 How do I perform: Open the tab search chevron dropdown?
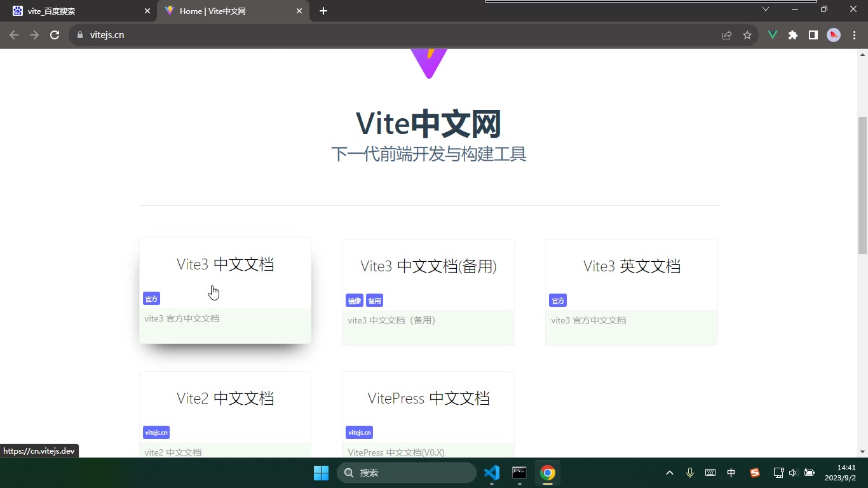click(x=766, y=9)
